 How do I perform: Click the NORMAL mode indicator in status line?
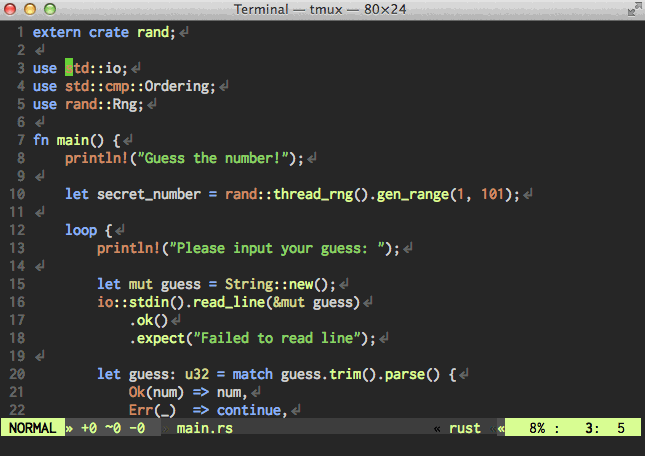[x=32, y=428]
